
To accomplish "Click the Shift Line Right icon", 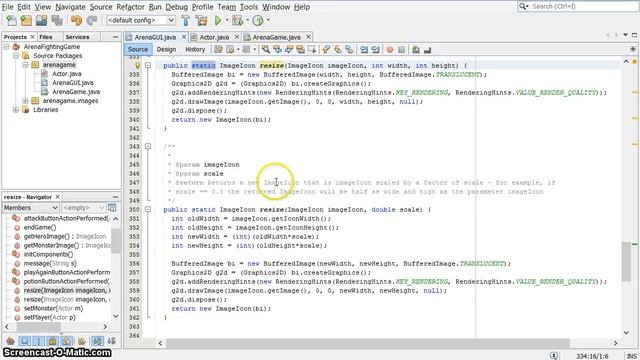I will tap(375, 49).
